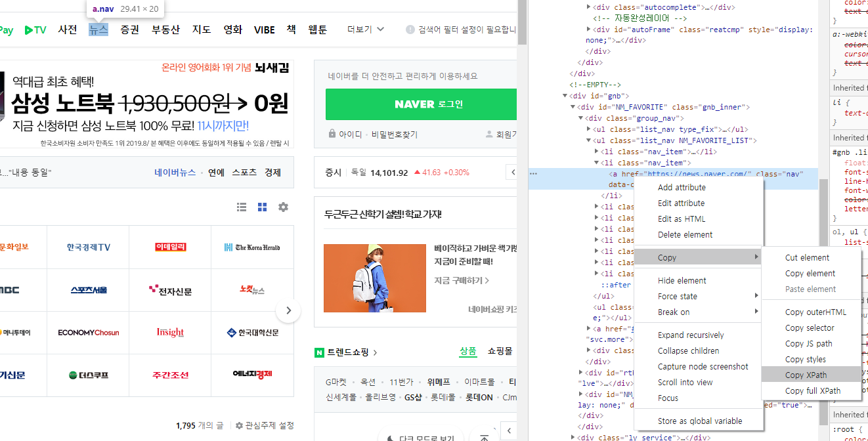Click the stock ticker previous arrow
This screenshot has height=441, width=868.
click(511, 173)
